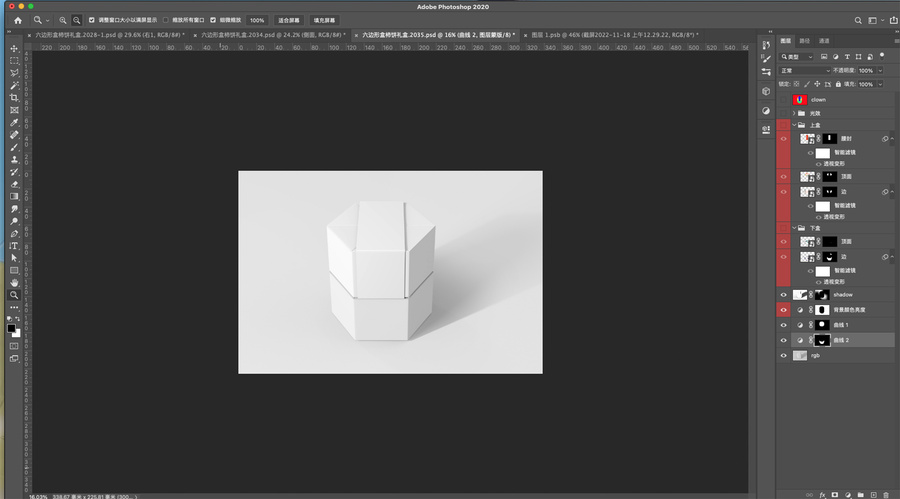Switch to the 图层 1.psb document tab
900x499 pixels.
pyautogui.click(x=614, y=35)
